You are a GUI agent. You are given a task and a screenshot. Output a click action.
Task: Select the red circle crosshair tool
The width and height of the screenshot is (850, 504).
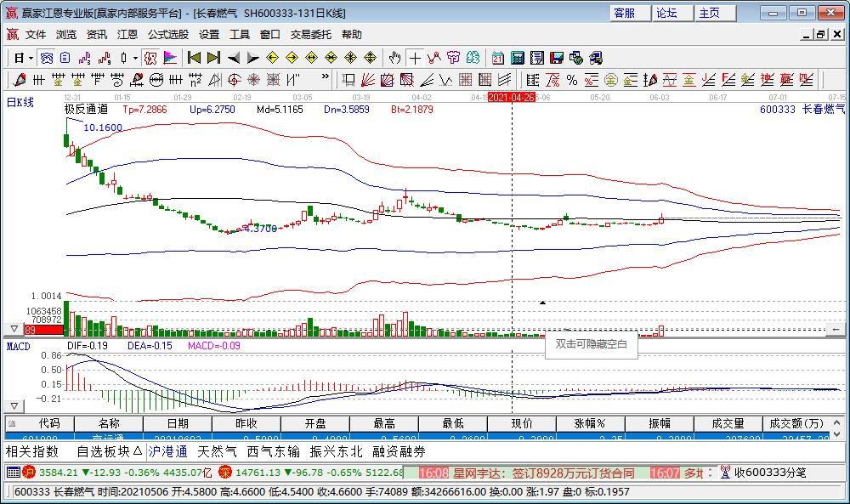(x=235, y=80)
